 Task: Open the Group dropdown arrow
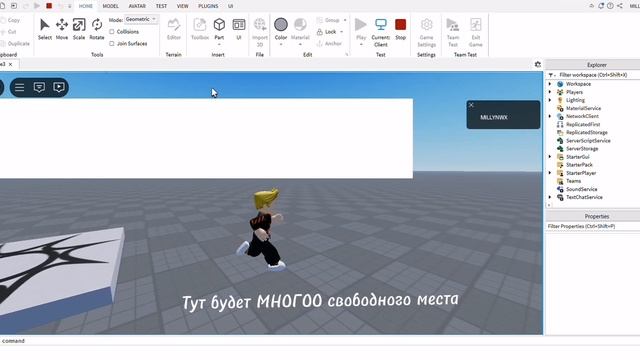[345, 20]
